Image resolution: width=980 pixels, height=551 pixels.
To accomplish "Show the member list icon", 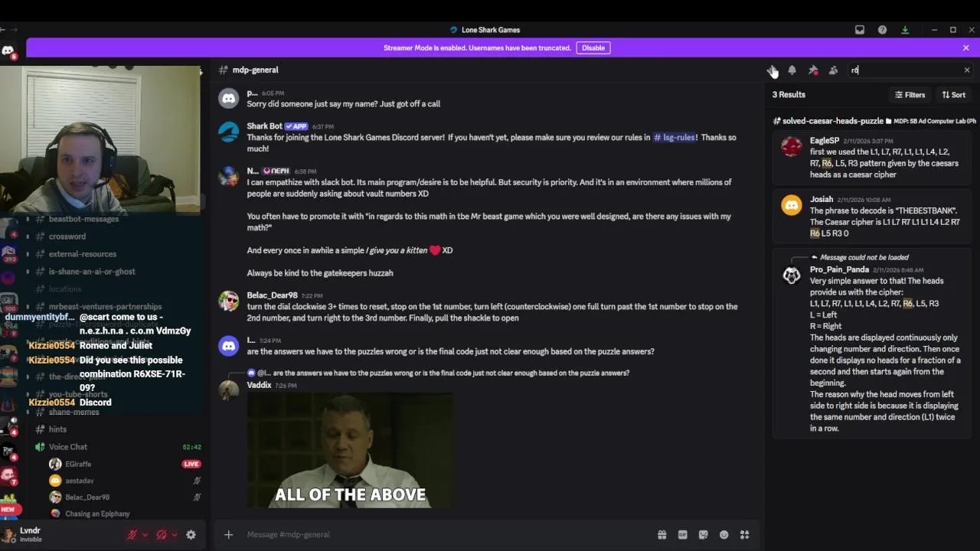I will [833, 70].
